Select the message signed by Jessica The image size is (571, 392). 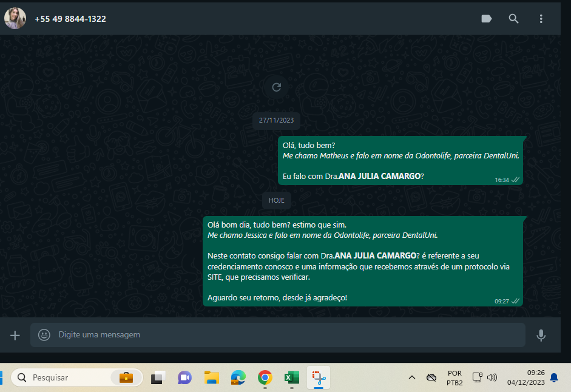point(363,261)
